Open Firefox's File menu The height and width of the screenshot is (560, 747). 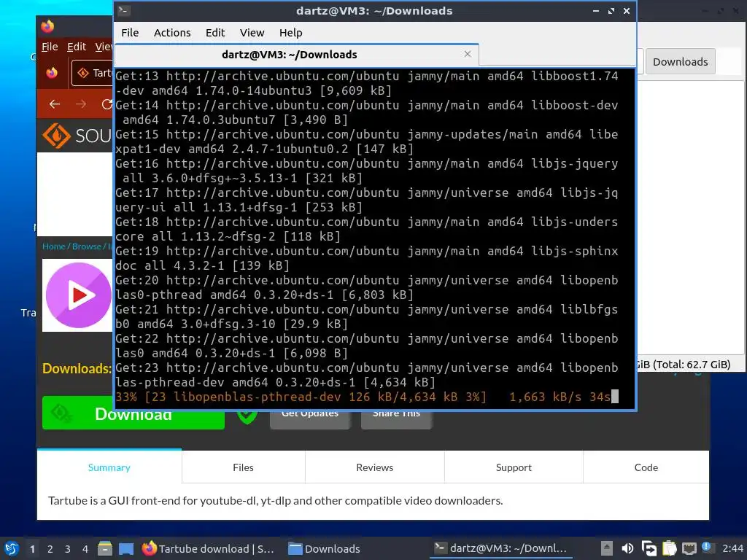point(50,47)
